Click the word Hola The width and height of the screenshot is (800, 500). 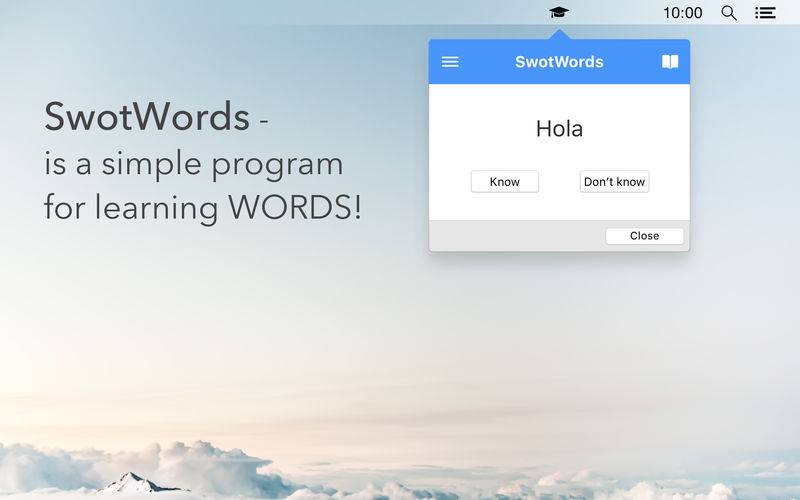pyautogui.click(x=559, y=129)
